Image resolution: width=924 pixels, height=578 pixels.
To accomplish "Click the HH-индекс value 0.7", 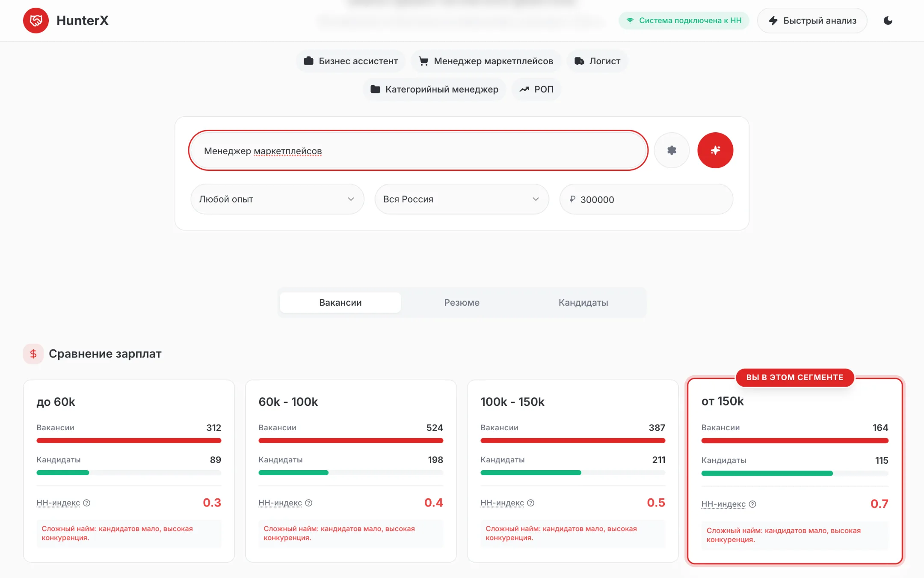I will (880, 504).
